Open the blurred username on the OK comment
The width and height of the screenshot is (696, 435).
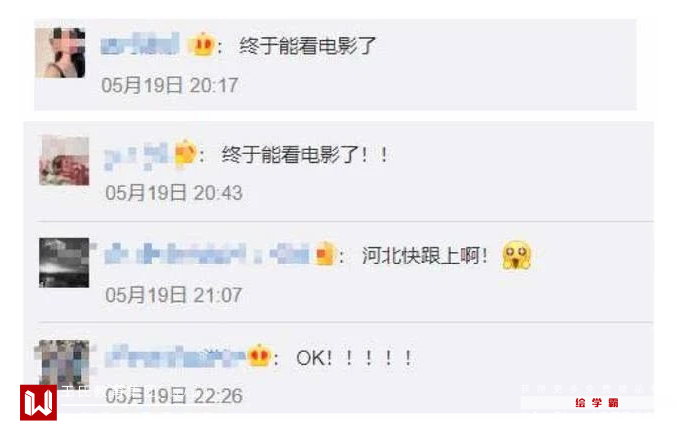(x=175, y=356)
